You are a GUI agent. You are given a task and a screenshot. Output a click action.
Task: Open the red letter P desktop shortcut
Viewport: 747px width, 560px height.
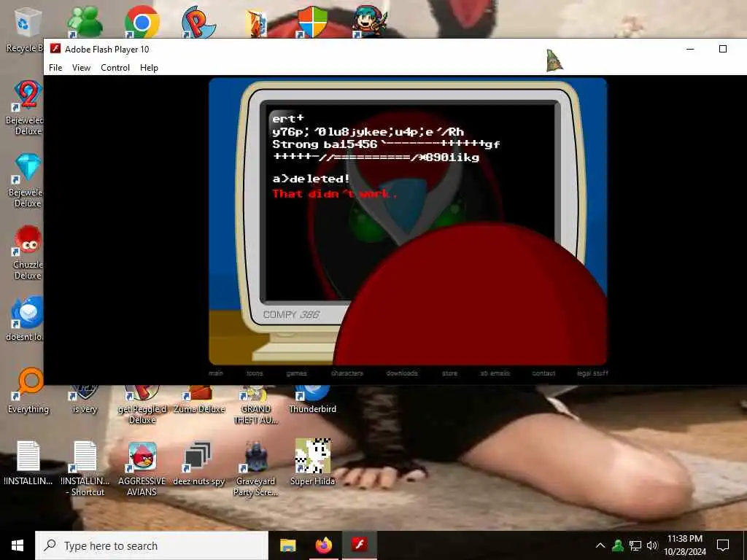click(x=198, y=21)
